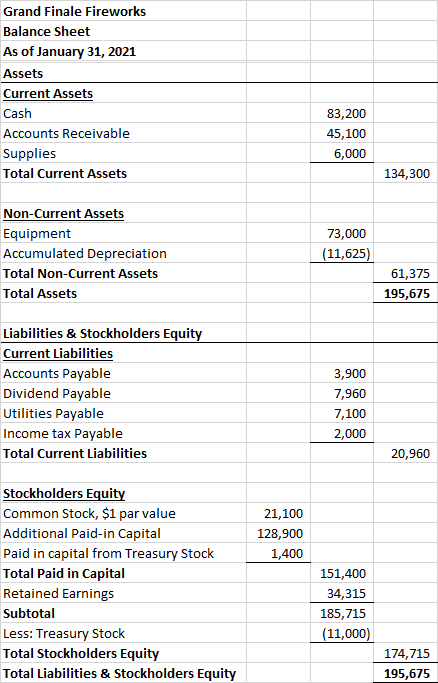Select the 'Accumulated Depreciation' label cell
438x683 pixels.
coord(123,254)
